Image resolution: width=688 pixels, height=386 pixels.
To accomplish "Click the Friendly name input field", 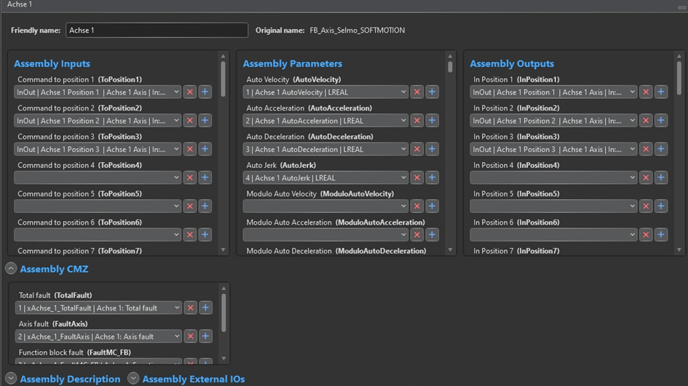I will (157, 30).
